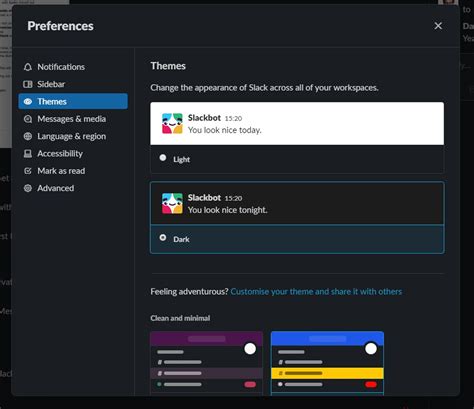Click the Messages & media icon
Viewport: 474px width, 409px height.
coord(28,119)
